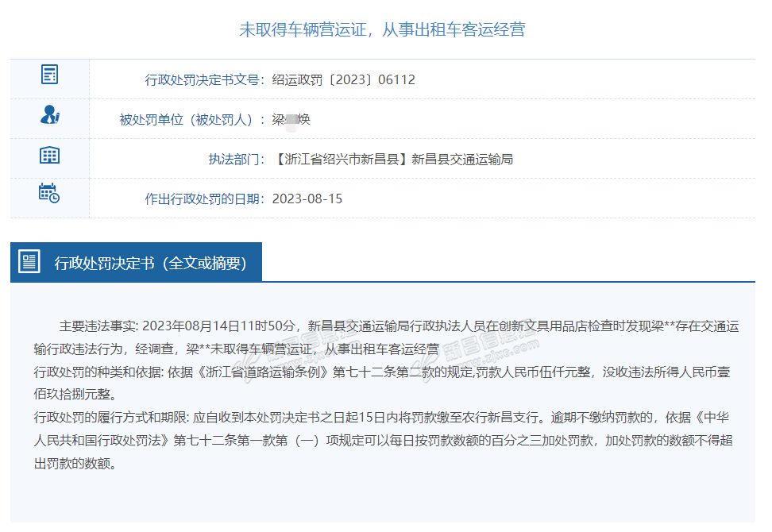Click the penalized person's name 梁*焕
Image resolution: width=772 pixels, height=532 pixels.
291,119
